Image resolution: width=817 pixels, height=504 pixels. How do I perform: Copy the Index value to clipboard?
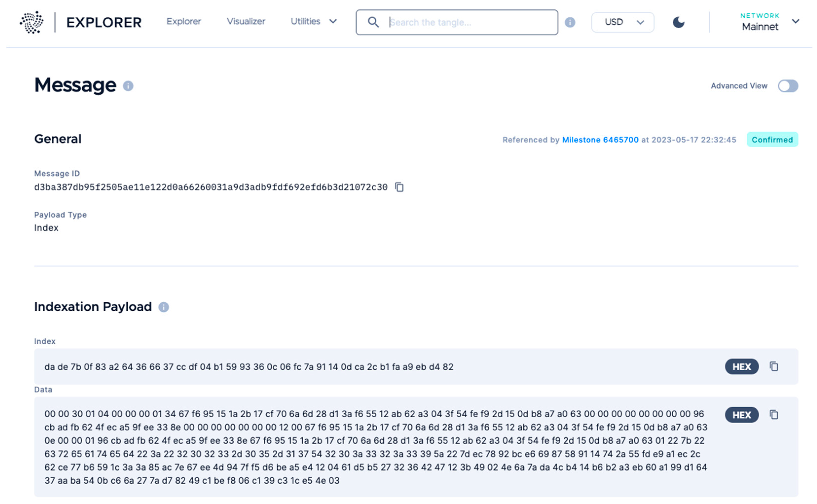774,367
